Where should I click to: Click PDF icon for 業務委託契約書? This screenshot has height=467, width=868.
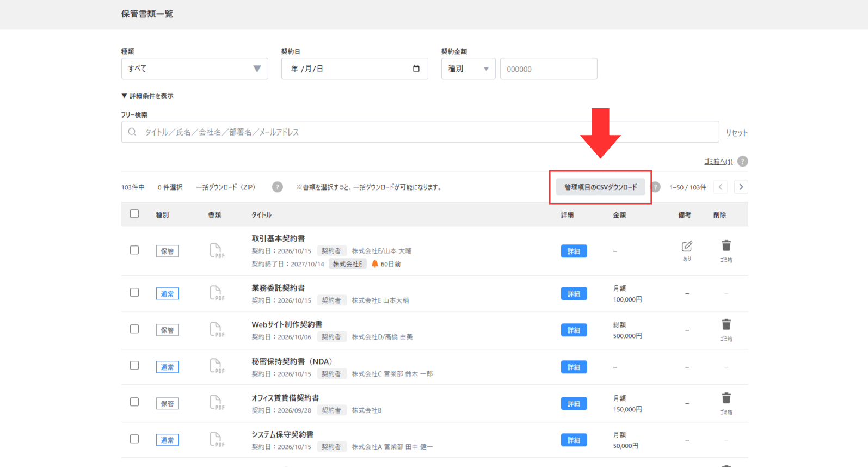[x=217, y=293]
